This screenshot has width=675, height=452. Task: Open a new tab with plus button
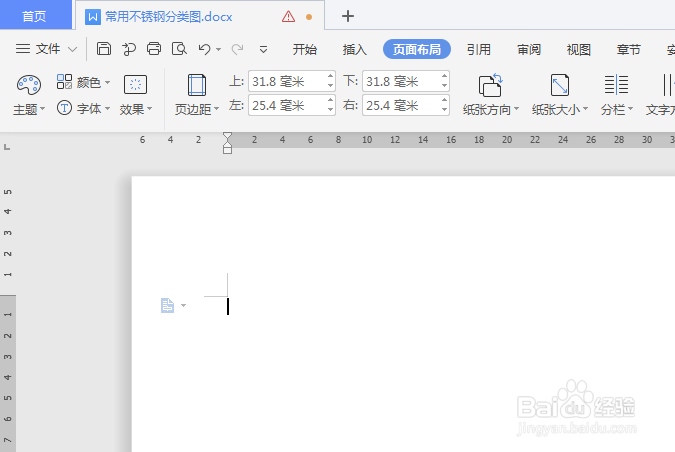tap(347, 16)
